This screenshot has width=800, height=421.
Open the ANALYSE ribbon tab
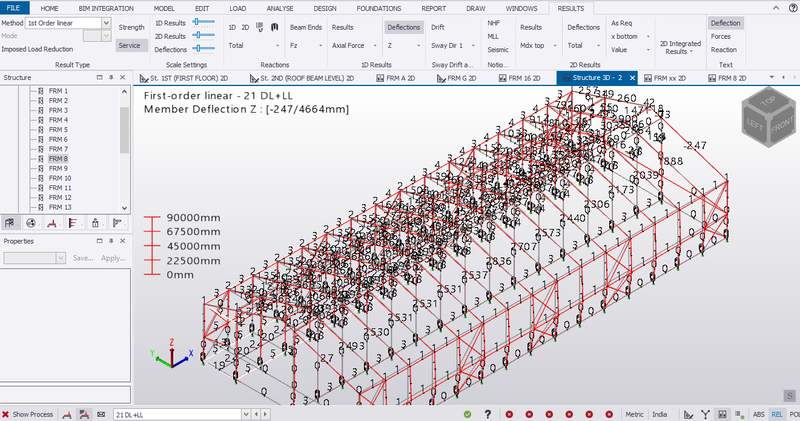[280, 8]
